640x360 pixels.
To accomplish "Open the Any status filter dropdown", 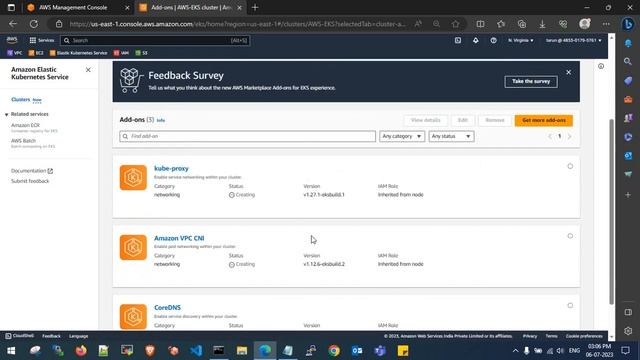I will pyautogui.click(x=451, y=136).
